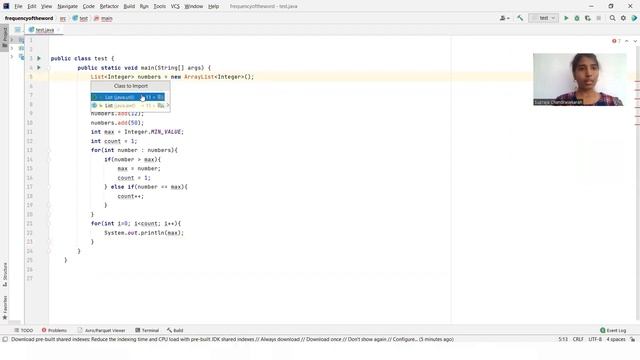Click the JetBrains toolbox icon at far right
The image size is (640, 360).
[634, 18]
